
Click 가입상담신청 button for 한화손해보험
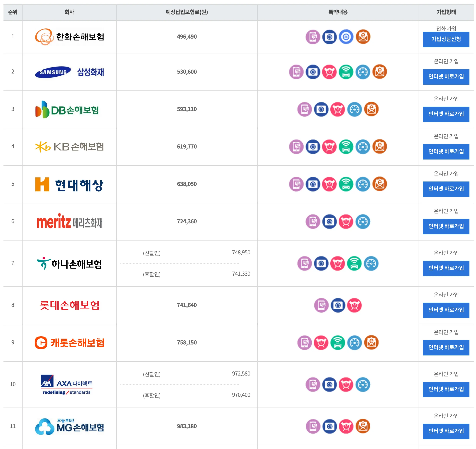tap(446, 39)
